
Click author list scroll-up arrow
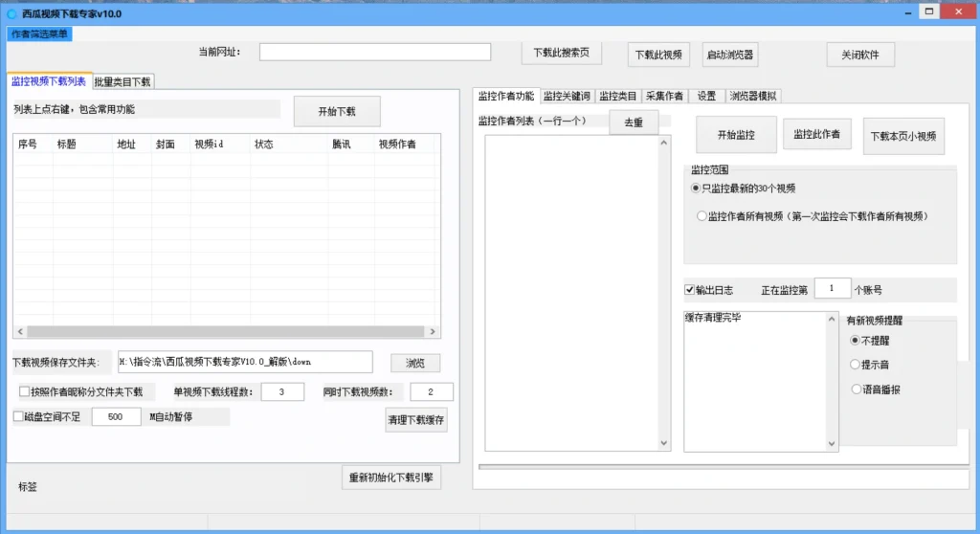(x=664, y=143)
